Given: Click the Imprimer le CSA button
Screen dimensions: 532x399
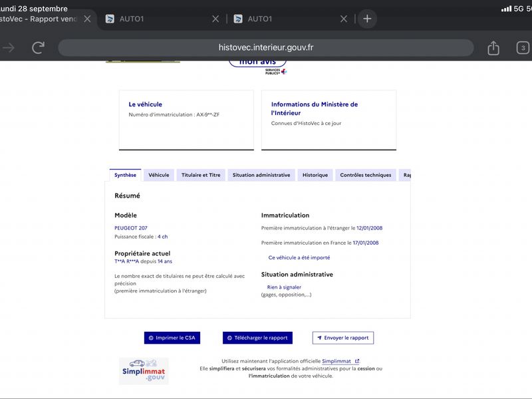Looking at the screenshot, I should (172, 338).
